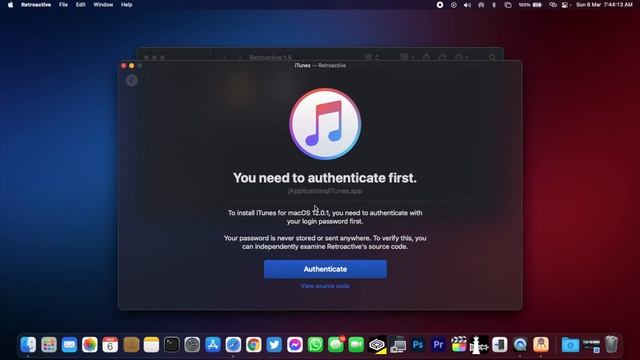The width and height of the screenshot is (640, 360).
Task: Open the Trash in the Dock
Action: tap(611, 345)
